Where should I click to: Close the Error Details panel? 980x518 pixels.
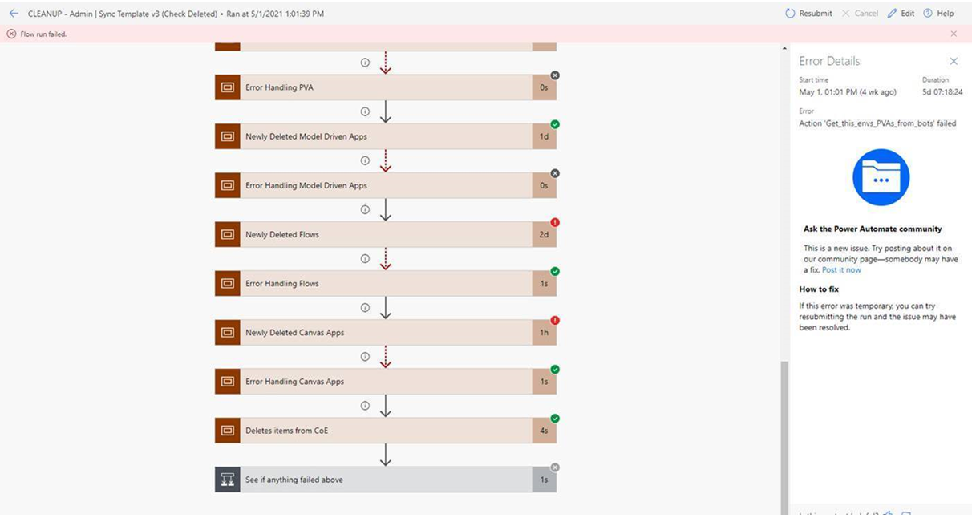tap(954, 61)
